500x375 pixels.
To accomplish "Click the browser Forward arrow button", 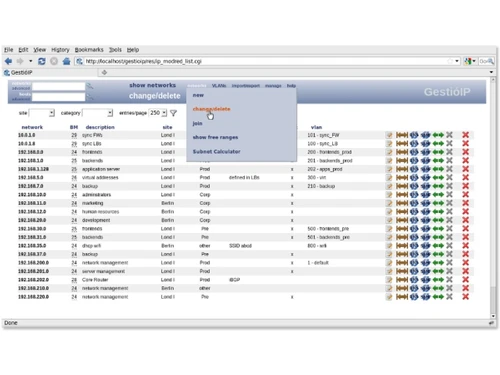I will pyautogui.click(x=20, y=61).
